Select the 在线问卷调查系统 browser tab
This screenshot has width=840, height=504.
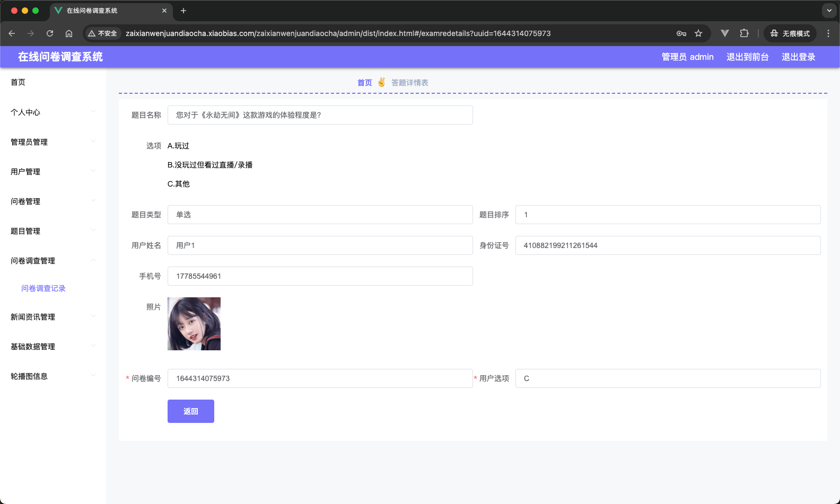pyautogui.click(x=111, y=11)
